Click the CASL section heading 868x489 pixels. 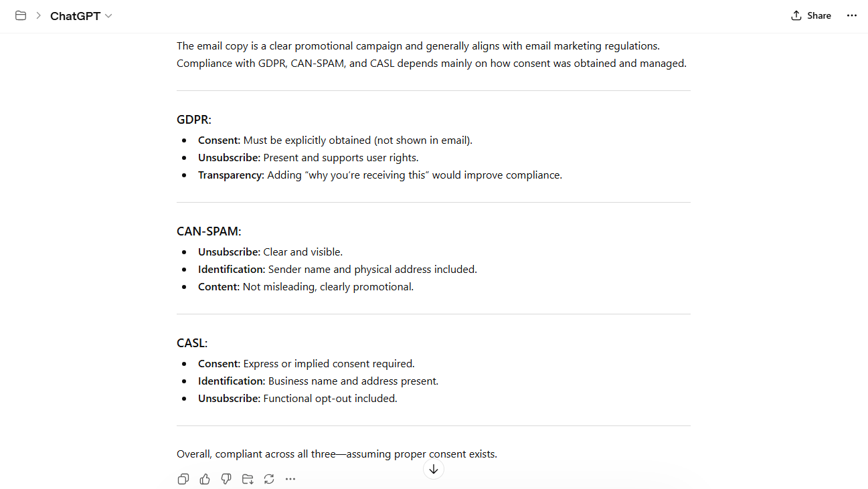pyautogui.click(x=192, y=343)
